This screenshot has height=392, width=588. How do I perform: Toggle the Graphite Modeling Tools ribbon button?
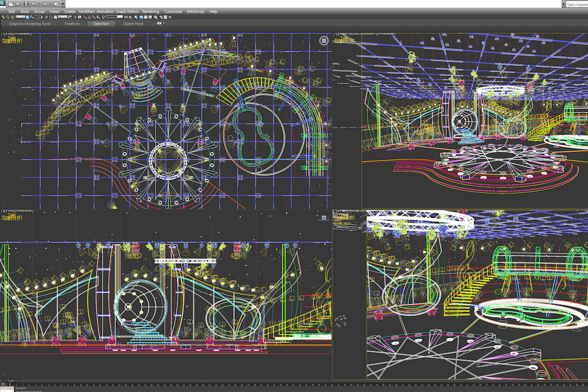[141, 17]
